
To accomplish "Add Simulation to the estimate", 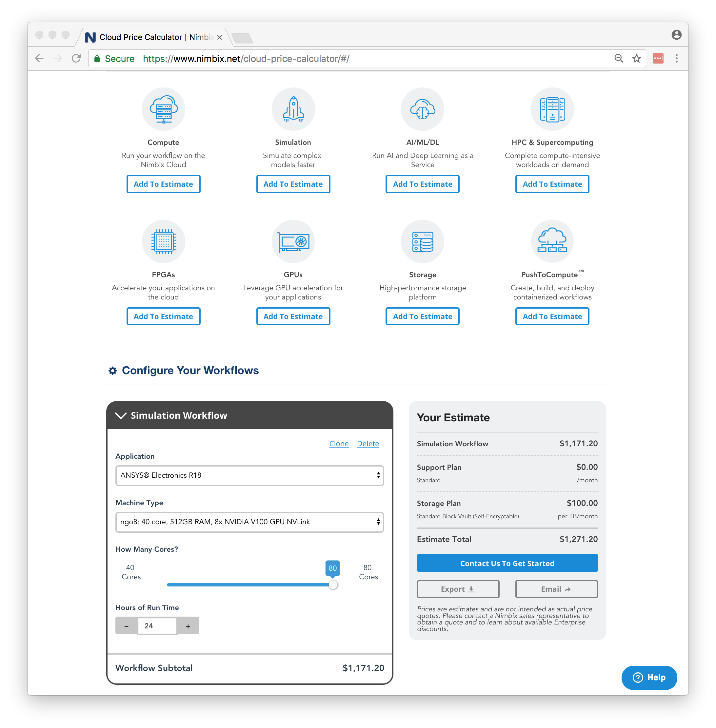I will pos(293,184).
